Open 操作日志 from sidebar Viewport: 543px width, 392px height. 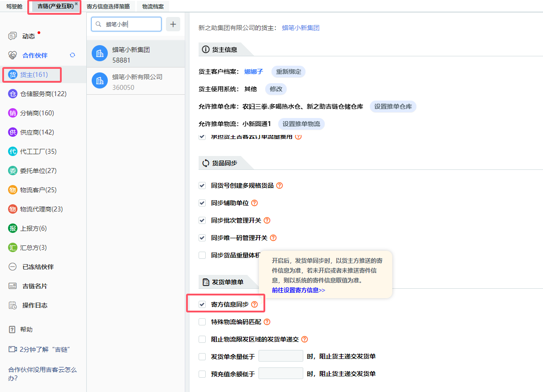35,305
